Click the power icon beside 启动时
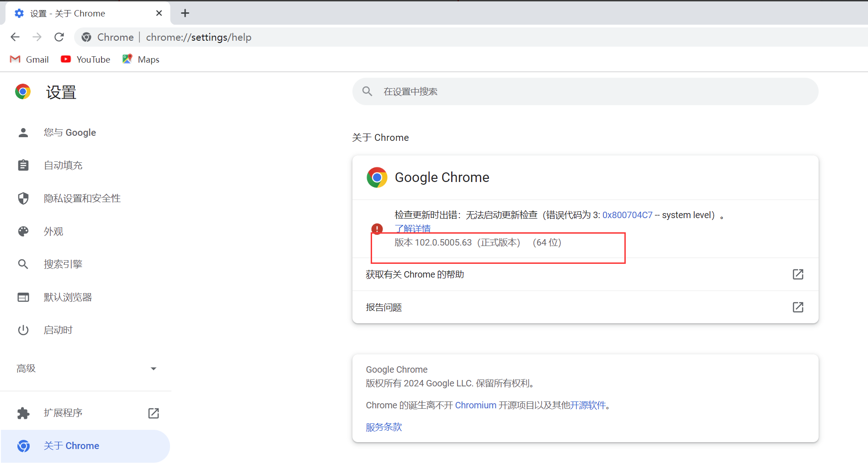 pos(23,330)
